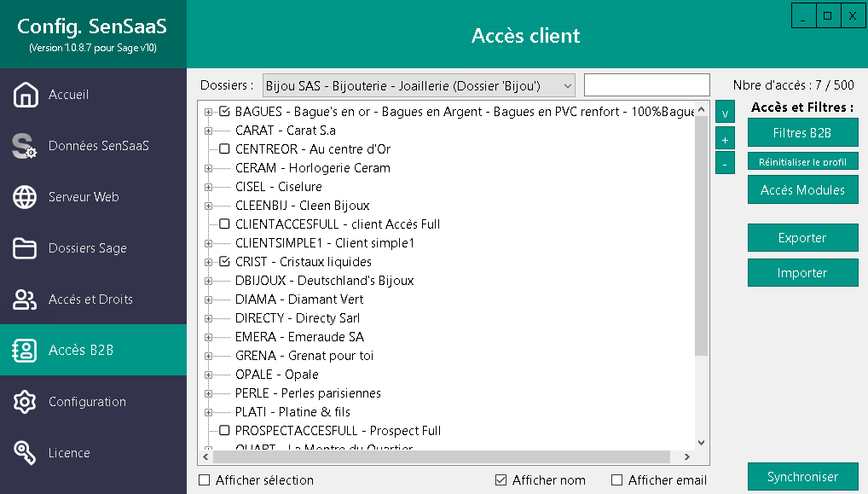Click the Synchroniser button

point(802,477)
